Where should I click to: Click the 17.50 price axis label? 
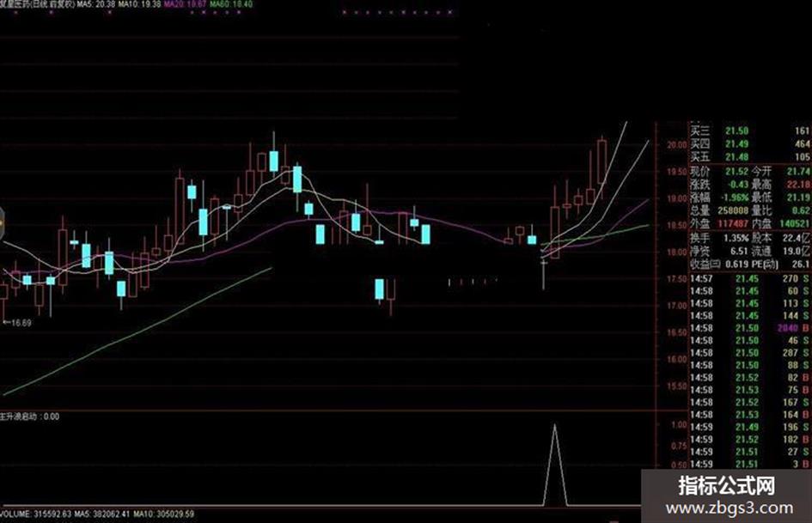pos(676,279)
